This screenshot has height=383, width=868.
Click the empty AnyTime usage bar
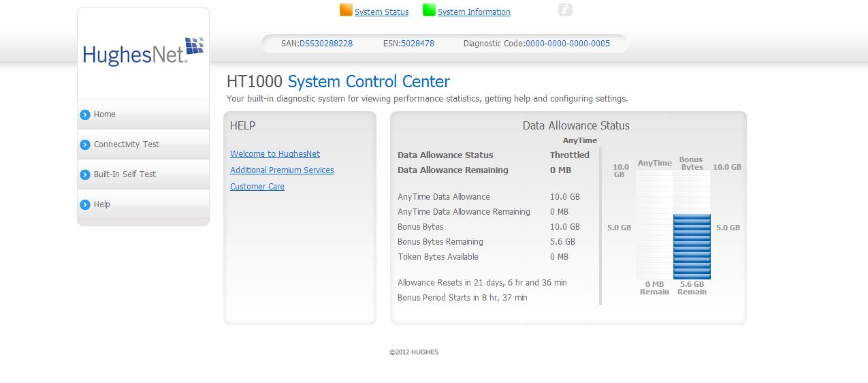tap(654, 225)
